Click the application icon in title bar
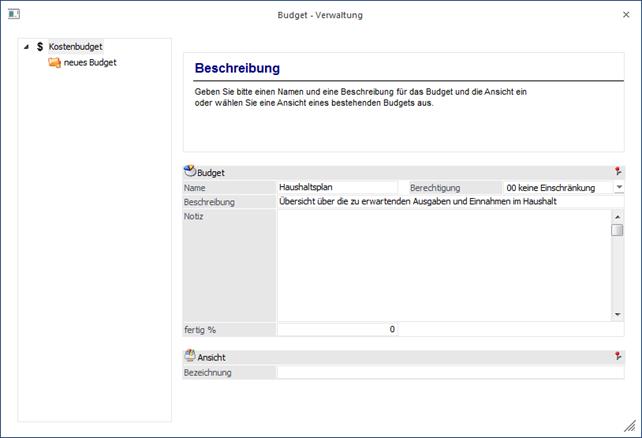642x438 pixels. tap(13, 15)
